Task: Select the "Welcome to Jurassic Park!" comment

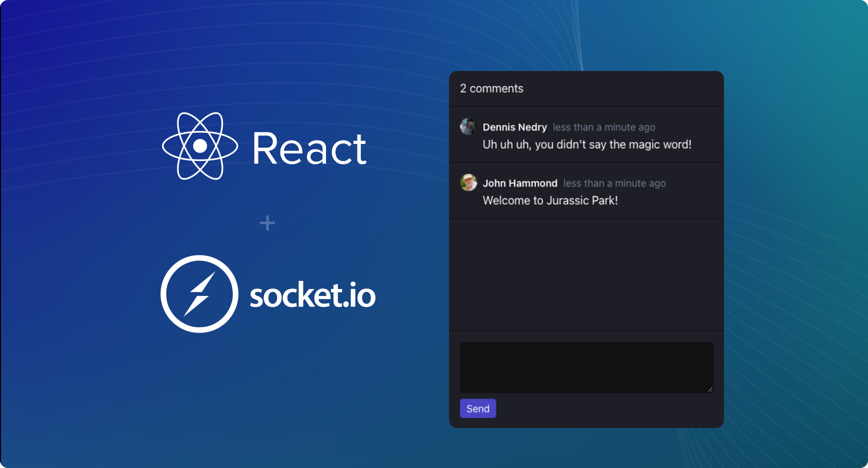Action: point(550,200)
